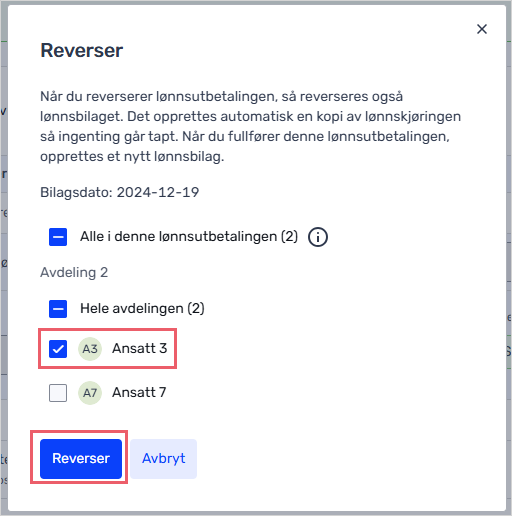Check the Ansatt 7 checkbox

pyautogui.click(x=58, y=393)
